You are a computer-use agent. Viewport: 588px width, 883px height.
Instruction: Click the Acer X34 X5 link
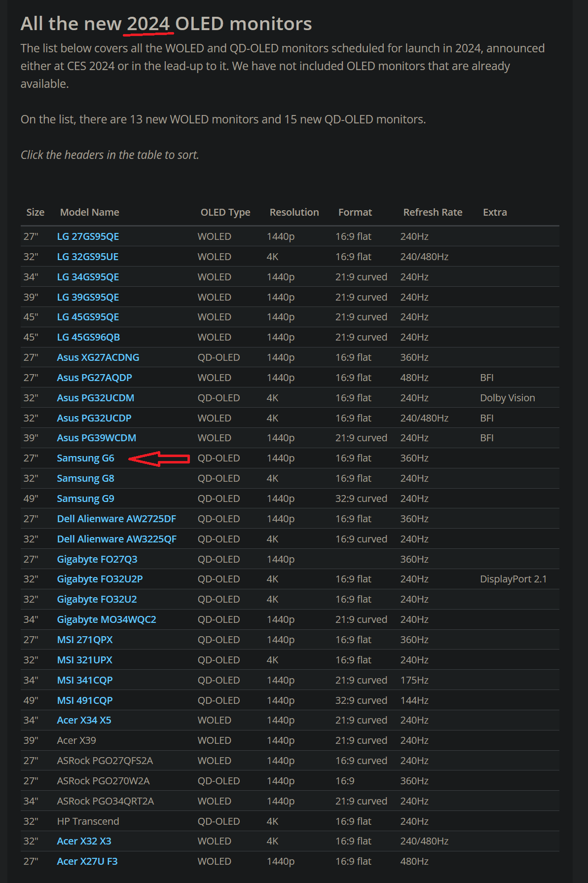84,720
